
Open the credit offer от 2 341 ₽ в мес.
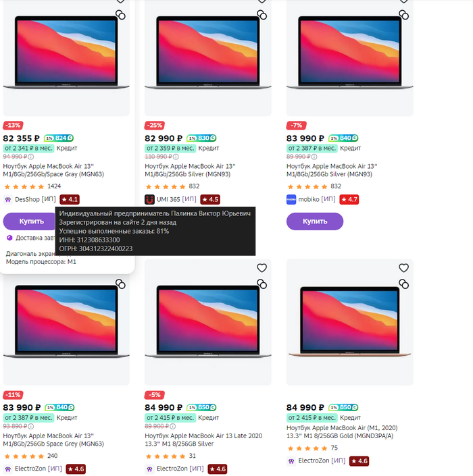[x=28, y=148]
